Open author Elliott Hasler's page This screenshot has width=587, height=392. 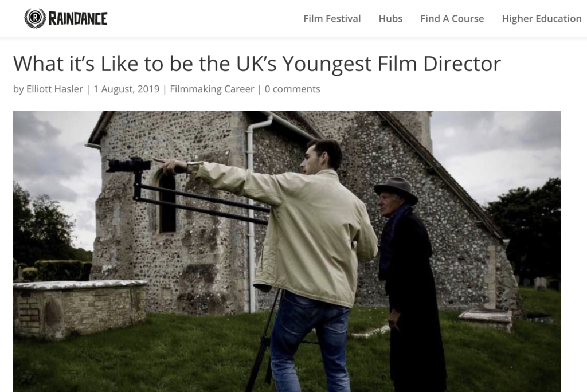click(x=54, y=89)
